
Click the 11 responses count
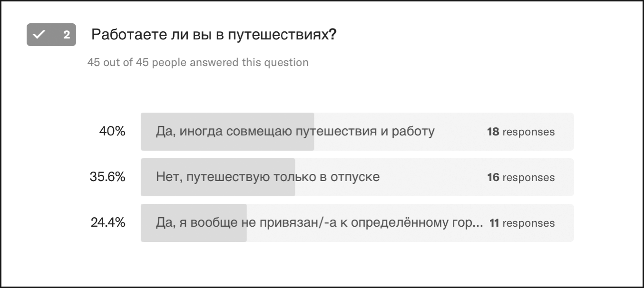(522, 223)
